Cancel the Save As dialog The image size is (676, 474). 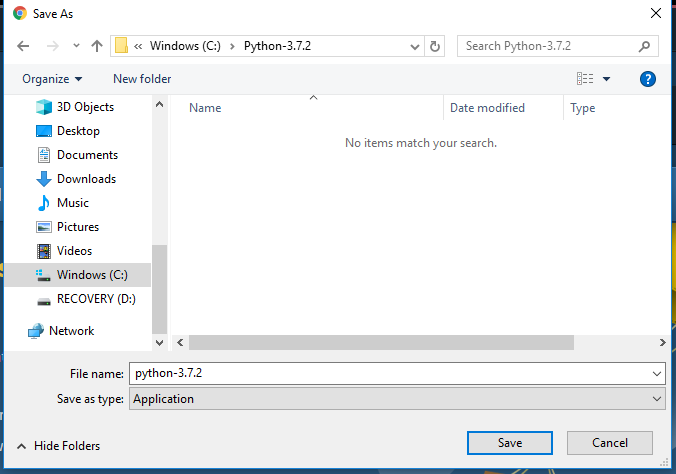610,443
